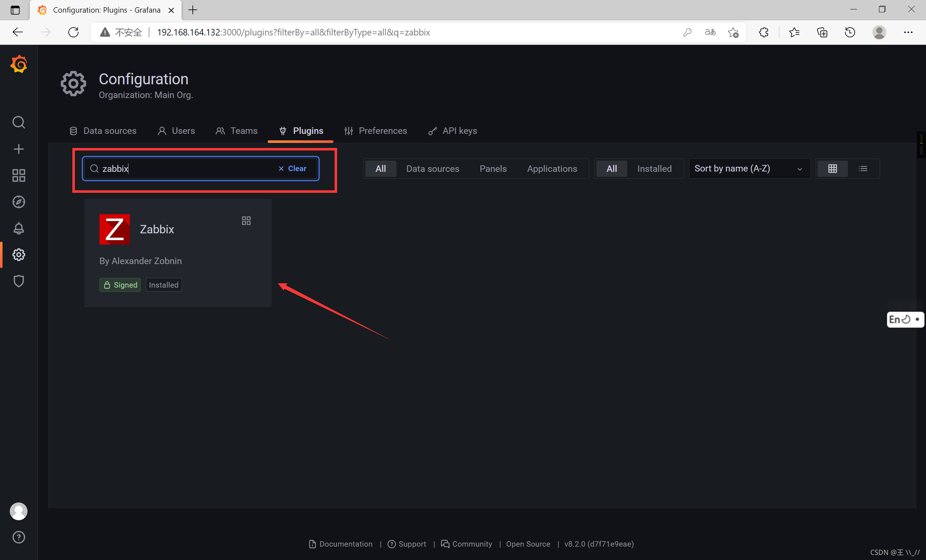Open the Explore compass icon
Viewport: 926px width, 560px height.
click(x=18, y=202)
